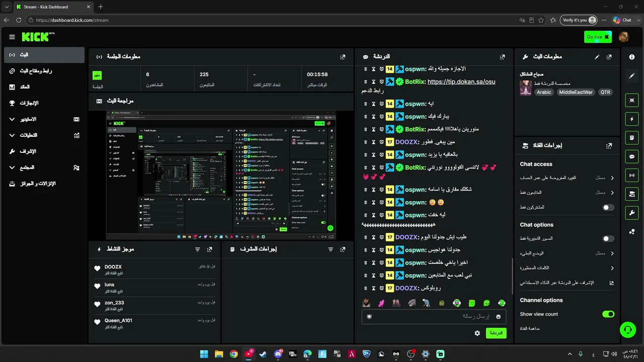Click the Arabic tag
This screenshot has width=644, height=362.
pyautogui.click(x=544, y=93)
